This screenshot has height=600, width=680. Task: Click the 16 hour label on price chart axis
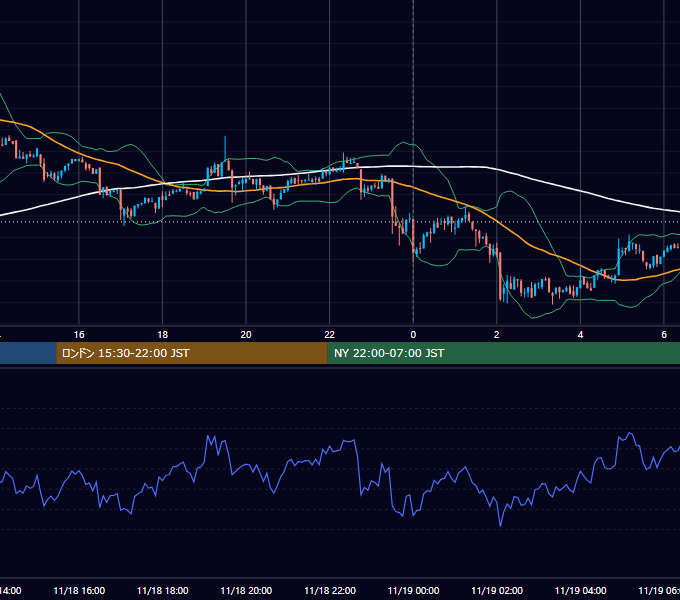pyautogui.click(x=79, y=335)
